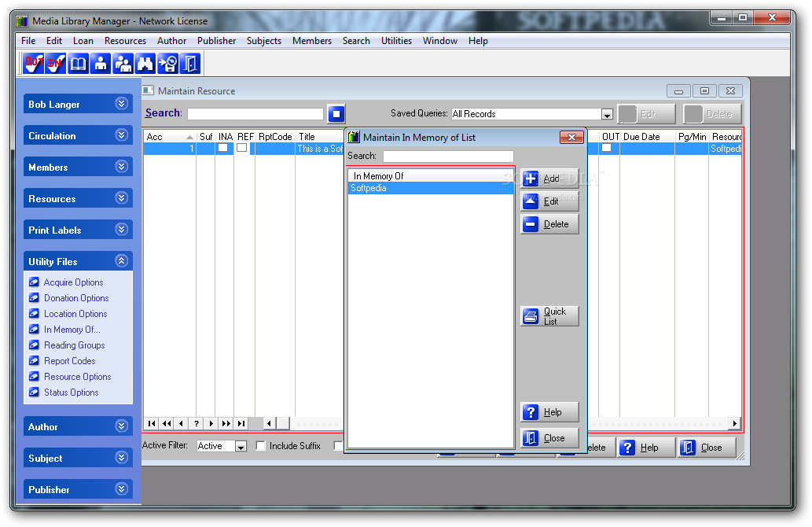812x527 pixels.
Task: Click Help in In Memory of List dialog
Action: click(x=549, y=412)
